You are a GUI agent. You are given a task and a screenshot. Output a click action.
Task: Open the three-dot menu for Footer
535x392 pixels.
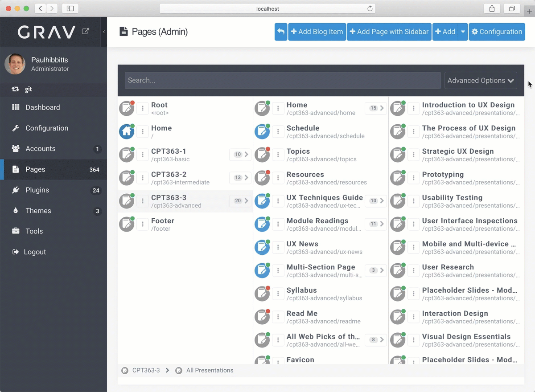click(x=143, y=225)
